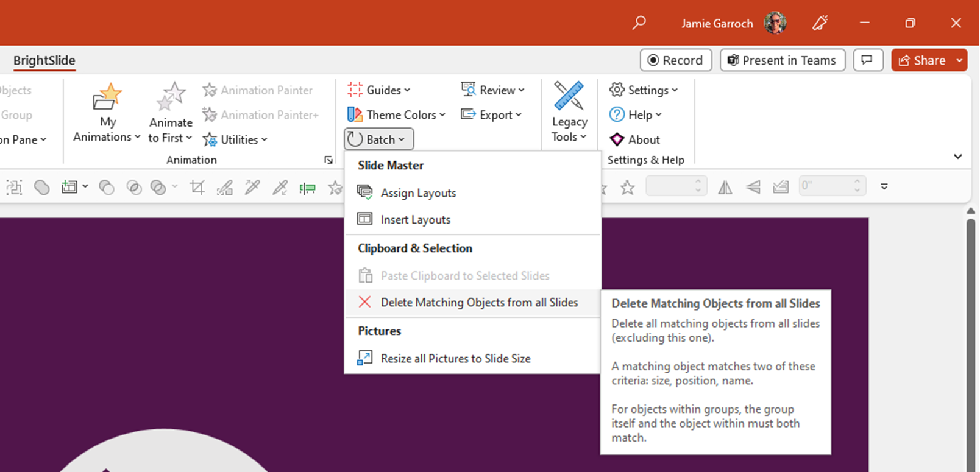
Task: Open the insert layout icon's dropdown arrow
Action: pos(85,187)
